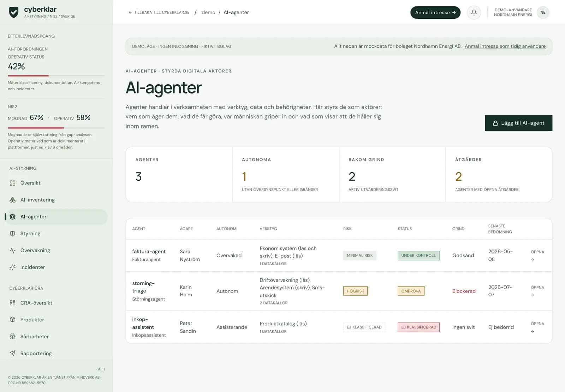Click the Övervakning pulse icon
Image resolution: width=565 pixels, height=392 pixels.
[x=13, y=251]
